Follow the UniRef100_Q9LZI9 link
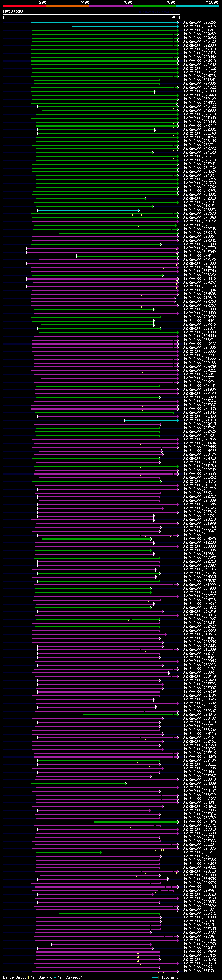 199,489
